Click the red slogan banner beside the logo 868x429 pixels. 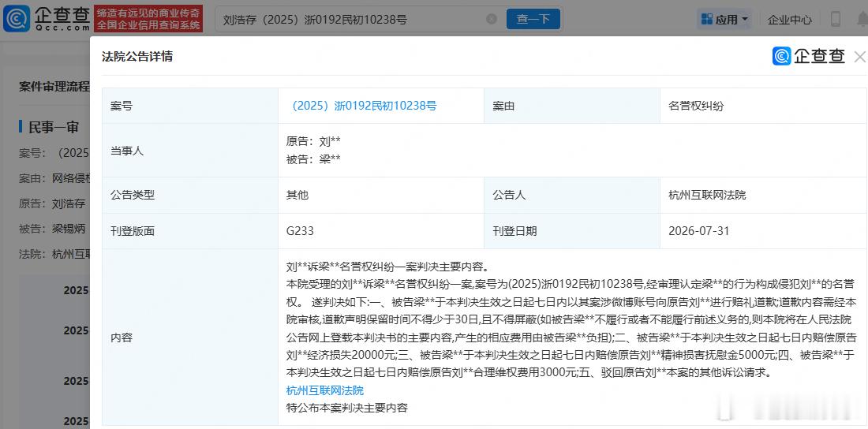pyautogui.click(x=148, y=19)
